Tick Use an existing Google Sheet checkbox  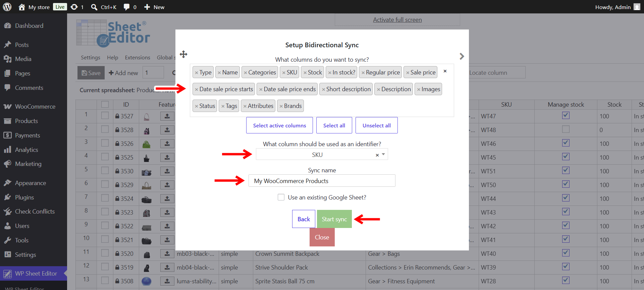(x=281, y=197)
